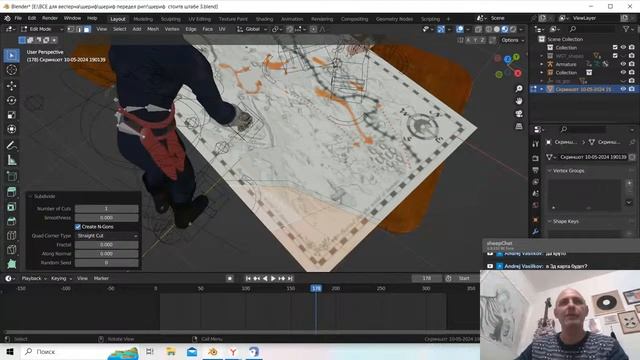Click the Blender logo menu icon
The image size is (640, 360).
(x=7, y=18)
